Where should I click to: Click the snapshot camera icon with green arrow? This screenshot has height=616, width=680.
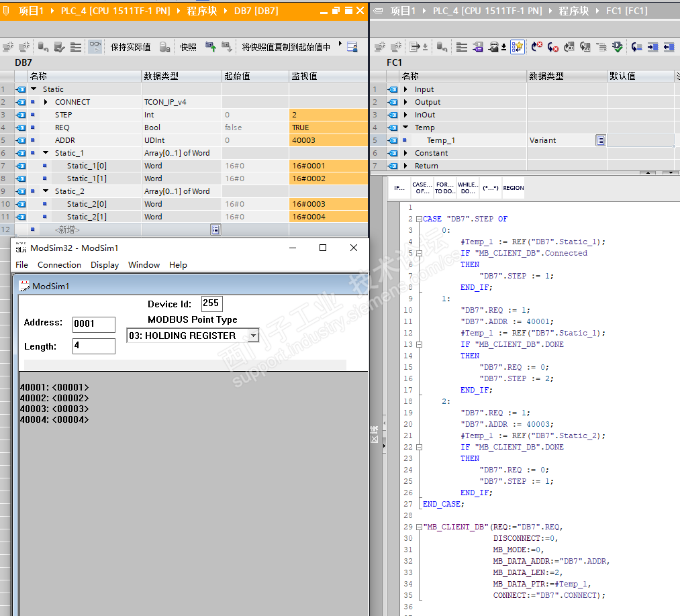[211, 47]
